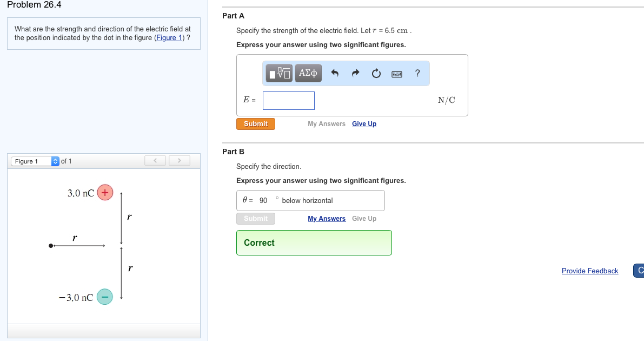
Task: Undo the last answer edit
Action: coord(335,73)
